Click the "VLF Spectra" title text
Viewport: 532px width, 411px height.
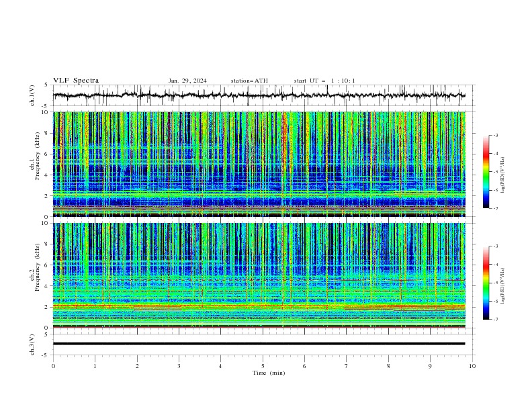tap(76, 81)
